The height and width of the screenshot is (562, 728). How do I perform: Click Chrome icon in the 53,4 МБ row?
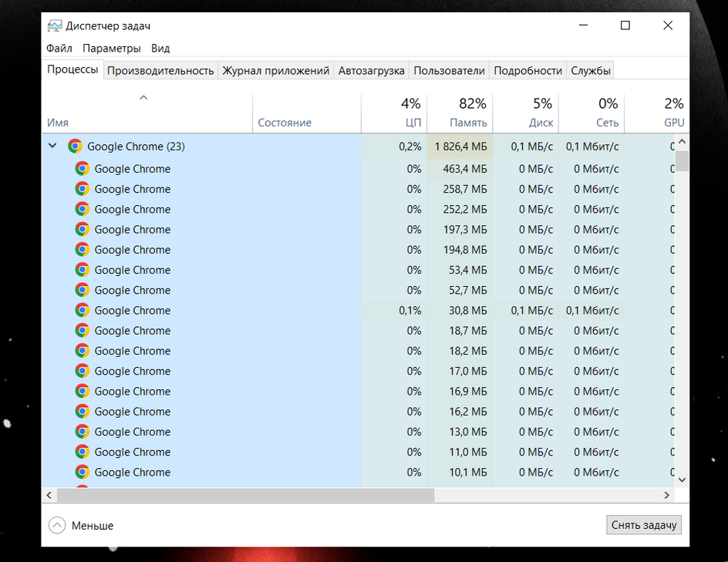[83, 270]
